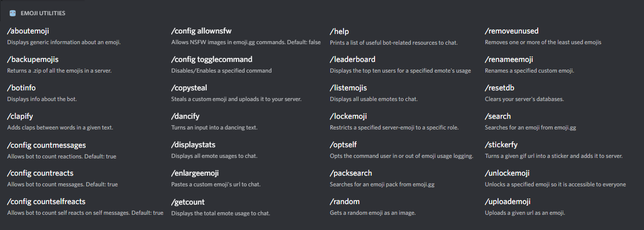644x230 pixels.
Task: Click /config allownsfw command
Action: (x=201, y=31)
